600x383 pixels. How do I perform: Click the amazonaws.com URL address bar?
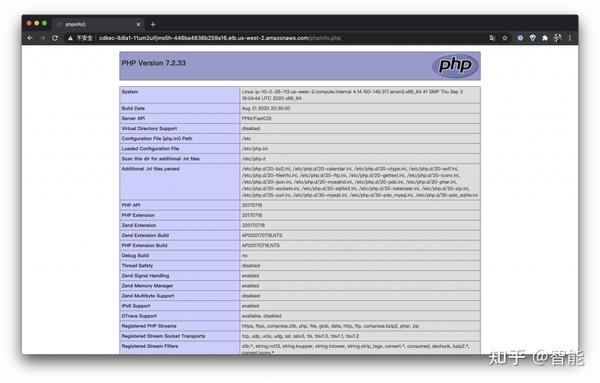point(220,38)
